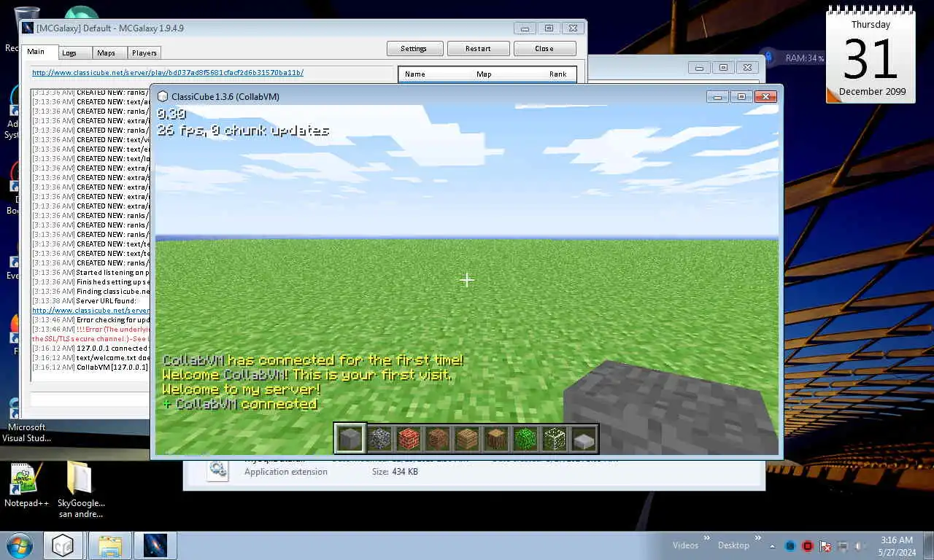934x560 pixels.
Task: Select the red brick block in the hotbar
Action: coord(409,438)
